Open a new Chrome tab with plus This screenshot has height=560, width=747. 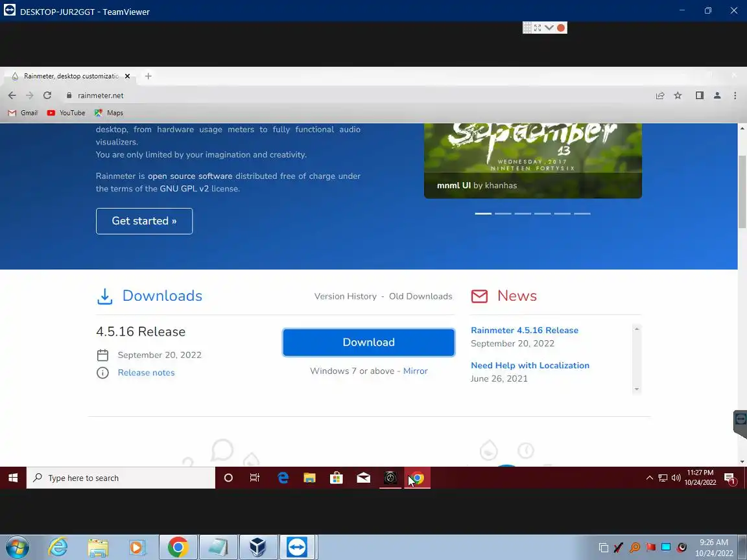[148, 76]
